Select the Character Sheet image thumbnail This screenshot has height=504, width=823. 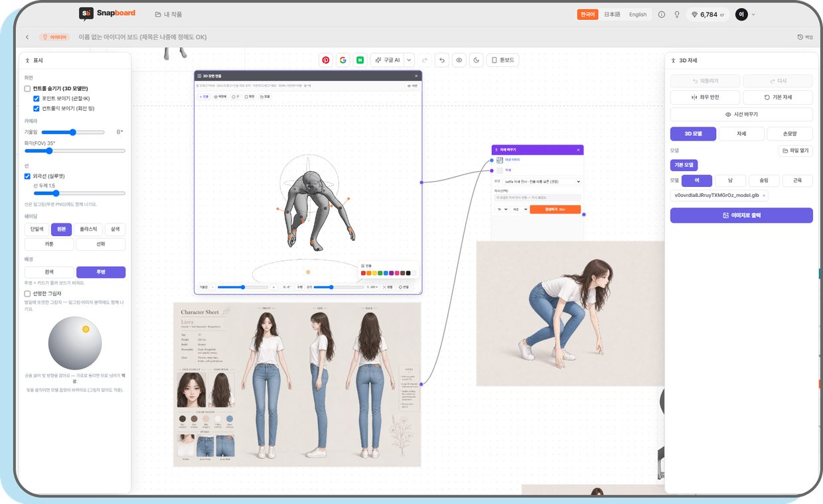[x=297, y=385]
